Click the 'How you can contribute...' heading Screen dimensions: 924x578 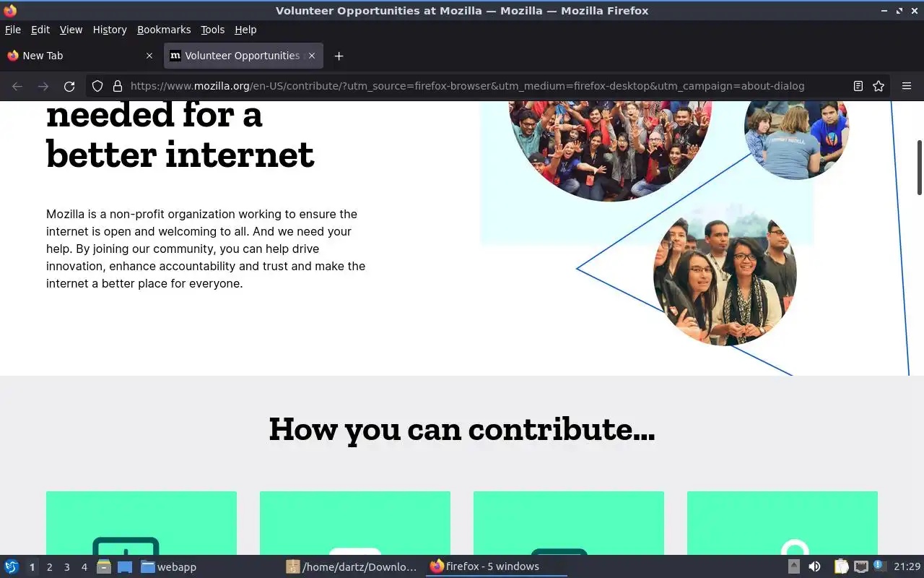[x=462, y=430]
